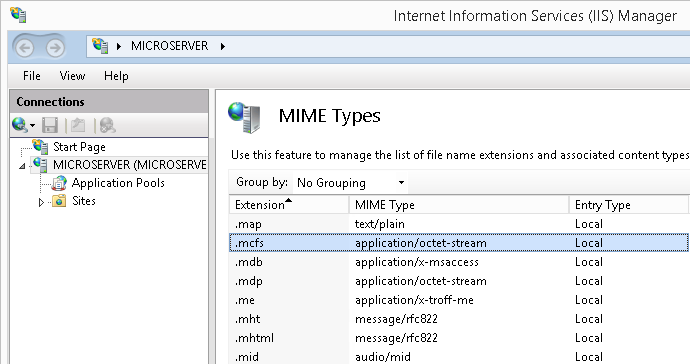
Task: Open the View menu
Action: point(72,76)
